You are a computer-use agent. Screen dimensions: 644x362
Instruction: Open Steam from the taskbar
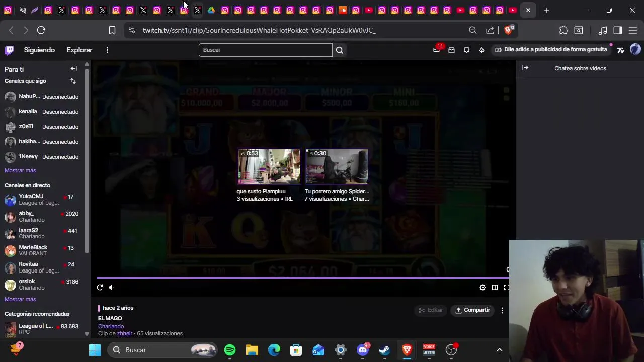click(x=385, y=350)
